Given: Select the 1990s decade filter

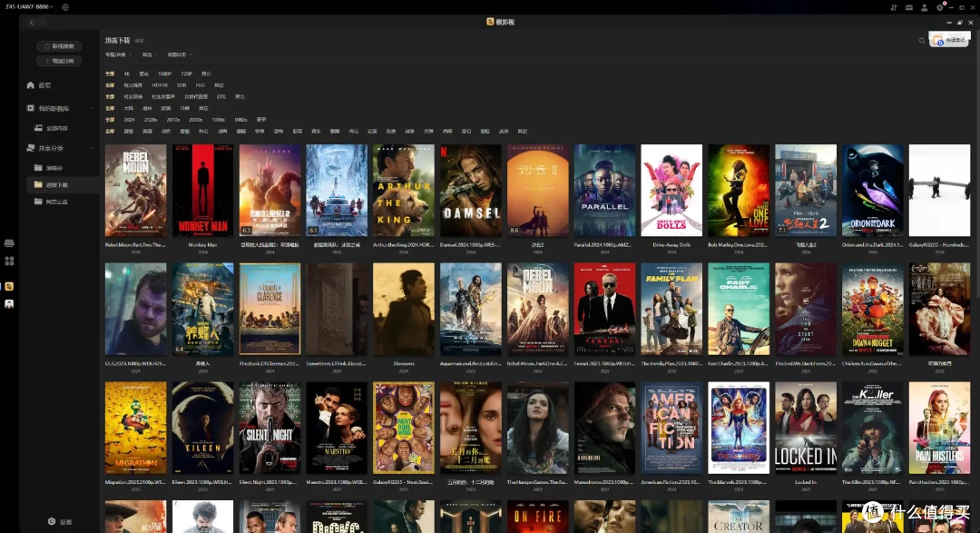Looking at the screenshot, I should click(x=218, y=120).
